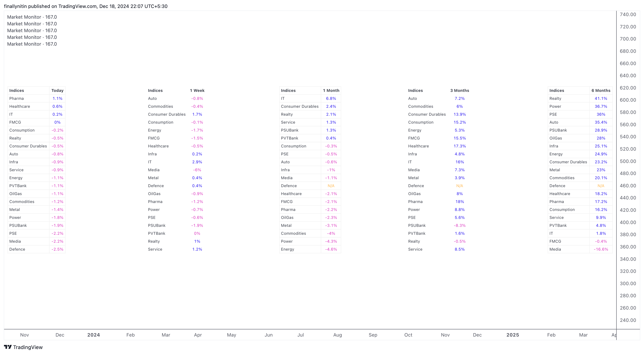
Task: Select Media -16.6% in 6 Months table
Action: 601,249
